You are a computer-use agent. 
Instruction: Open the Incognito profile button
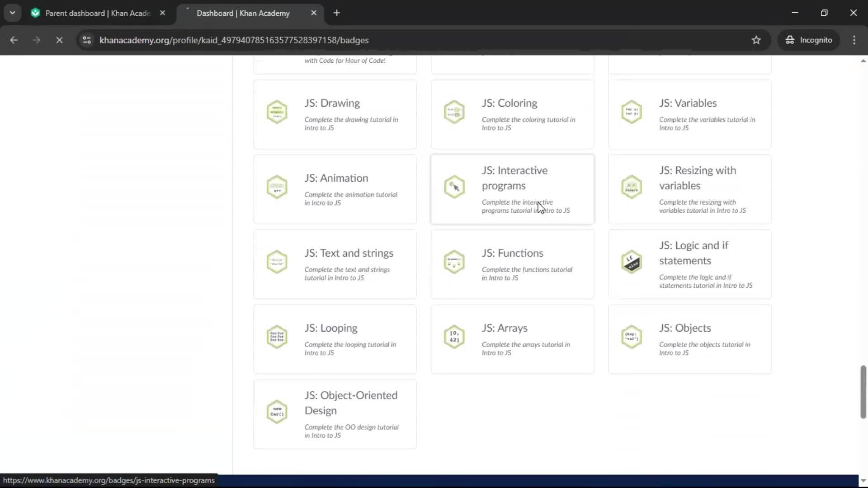(x=808, y=40)
